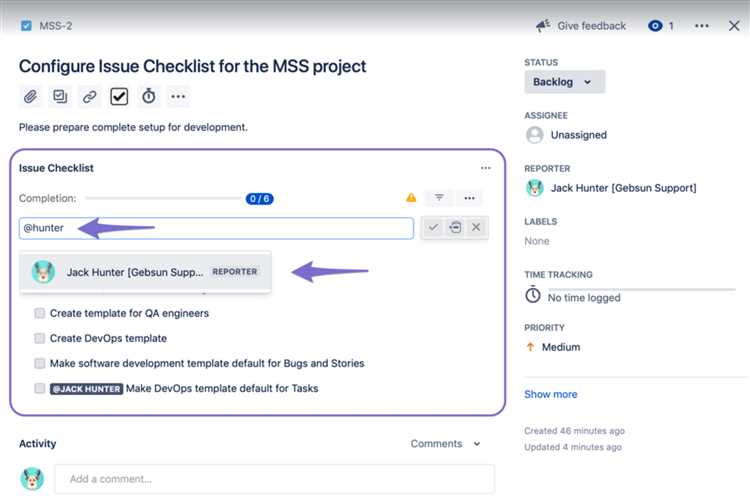Check Make software development template default item
This screenshot has width=750, height=502.
point(40,363)
